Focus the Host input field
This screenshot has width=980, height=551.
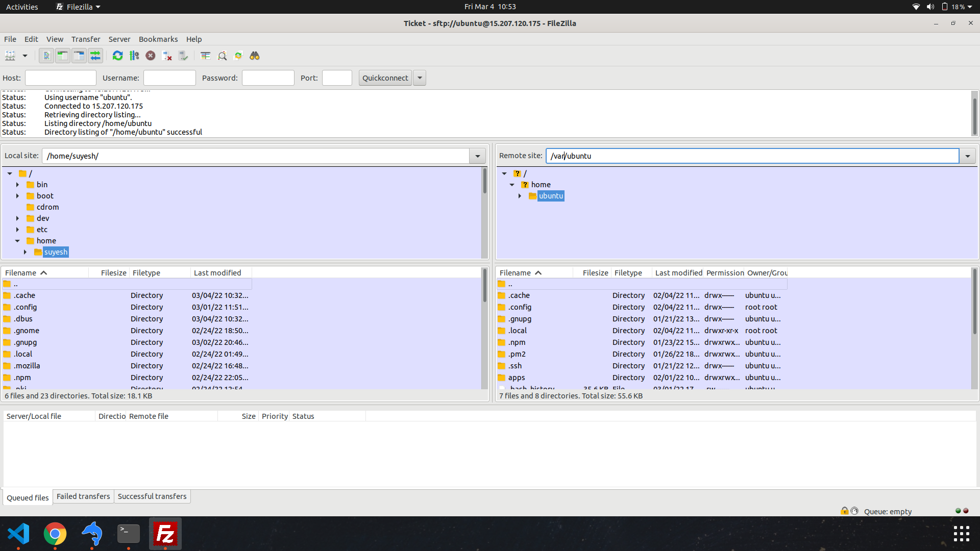click(61, 78)
